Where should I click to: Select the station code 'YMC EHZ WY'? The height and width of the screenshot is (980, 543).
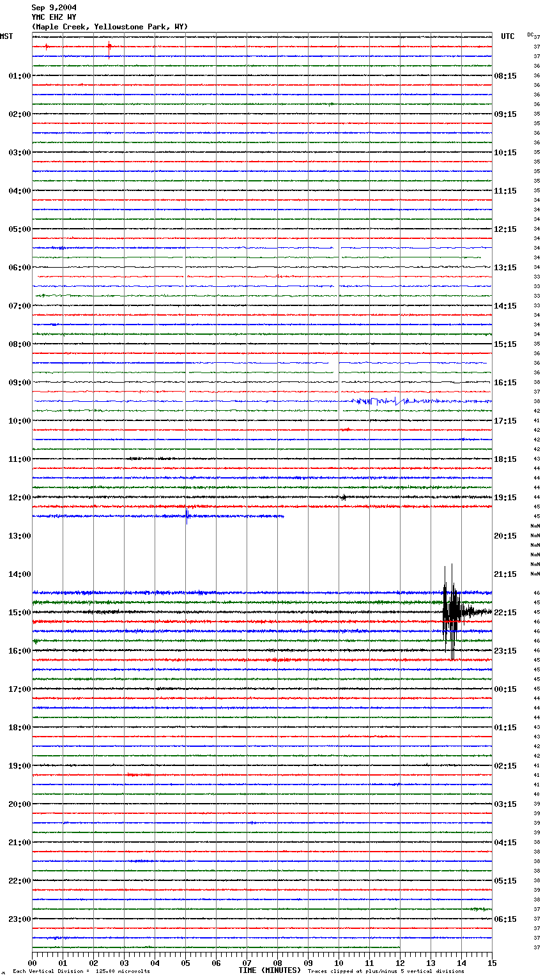[54, 17]
